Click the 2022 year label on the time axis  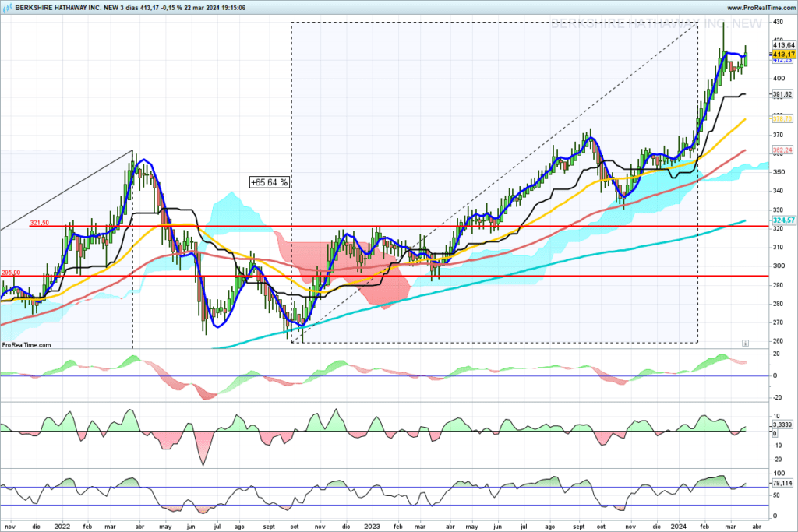tap(62, 527)
